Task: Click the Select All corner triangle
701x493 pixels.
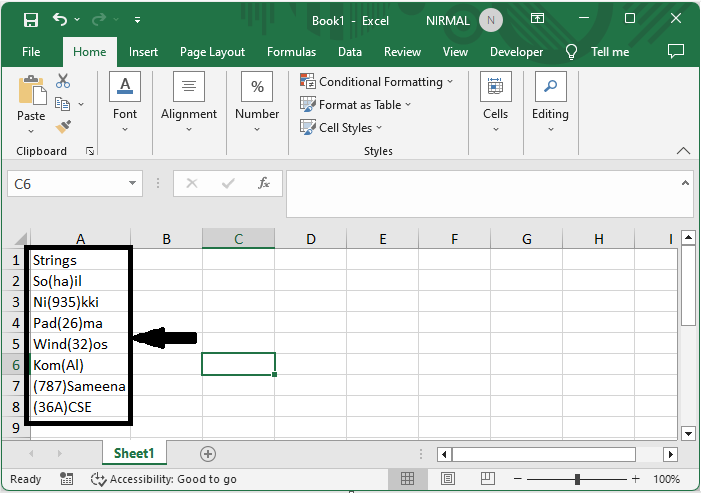Action: [x=21, y=239]
